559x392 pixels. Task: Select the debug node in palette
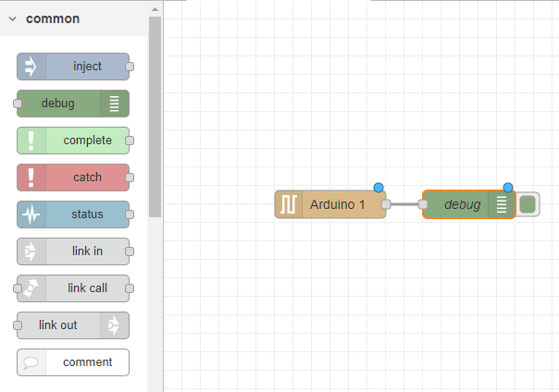click(73, 104)
